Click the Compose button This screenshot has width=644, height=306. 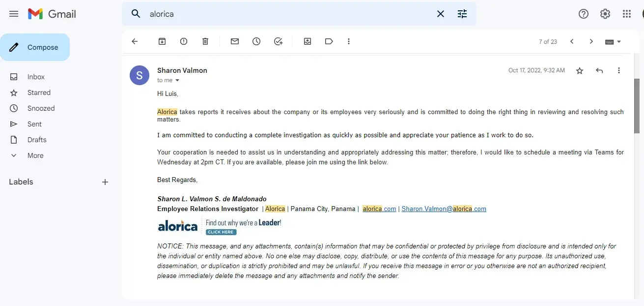[35, 47]
